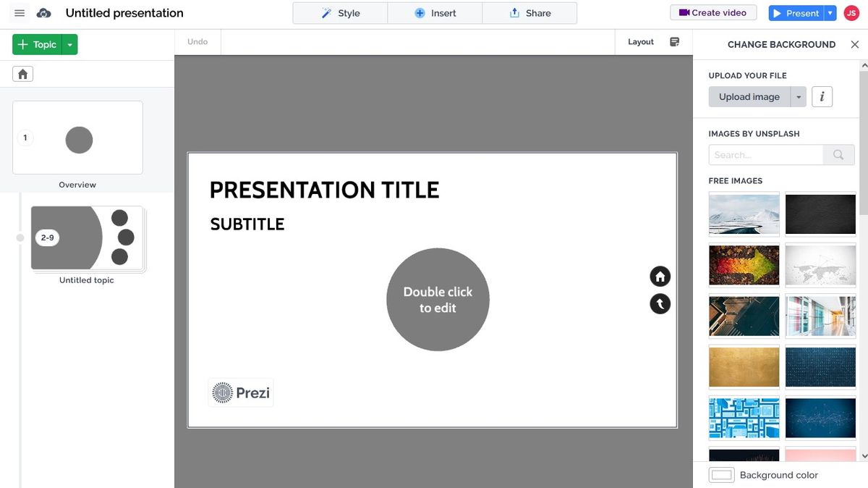Expand the Topic button dropdown
This screenshot has width=868, height=488.
click(69, 44)
